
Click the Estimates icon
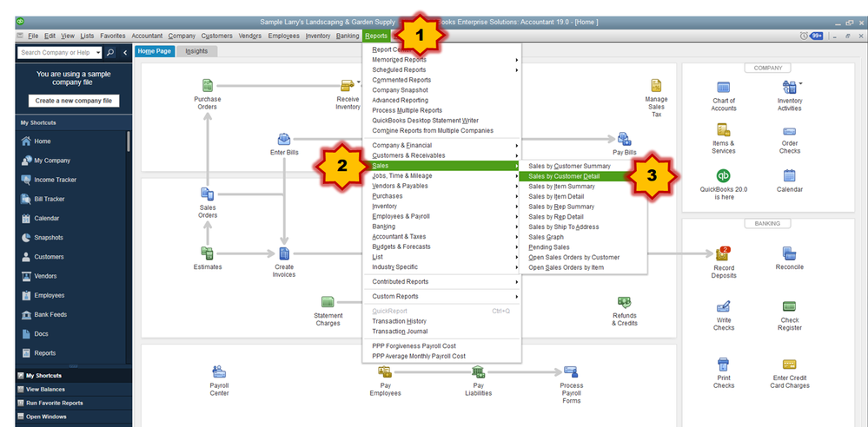pyautogui.click(x=208, y=253)
